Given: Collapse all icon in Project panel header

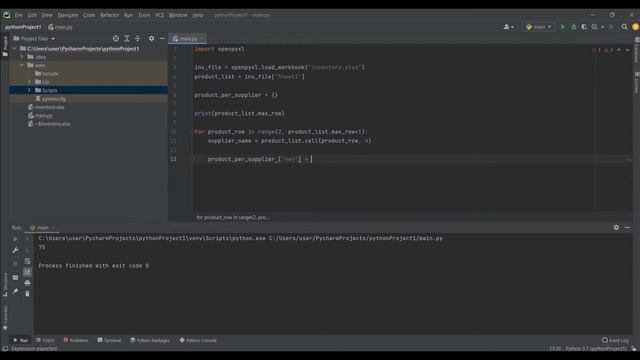Looking at the screenshot, I should (x=138, y=38).
